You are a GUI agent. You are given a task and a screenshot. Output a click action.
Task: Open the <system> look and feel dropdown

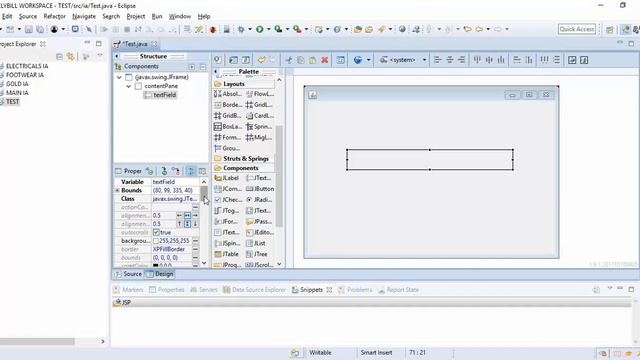pyautogui.click(x=403, y=60)
